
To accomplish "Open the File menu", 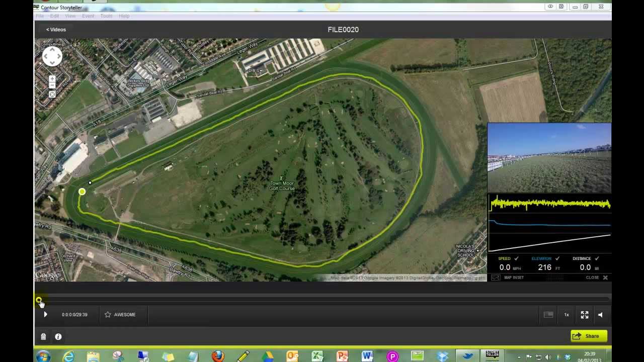I will [x=40, y=16].
